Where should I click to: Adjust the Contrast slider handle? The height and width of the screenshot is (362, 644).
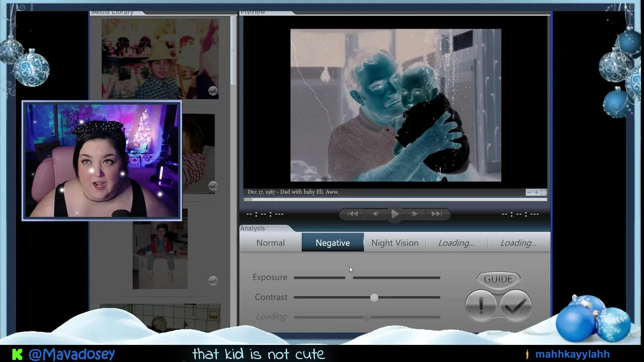point(374,298)
